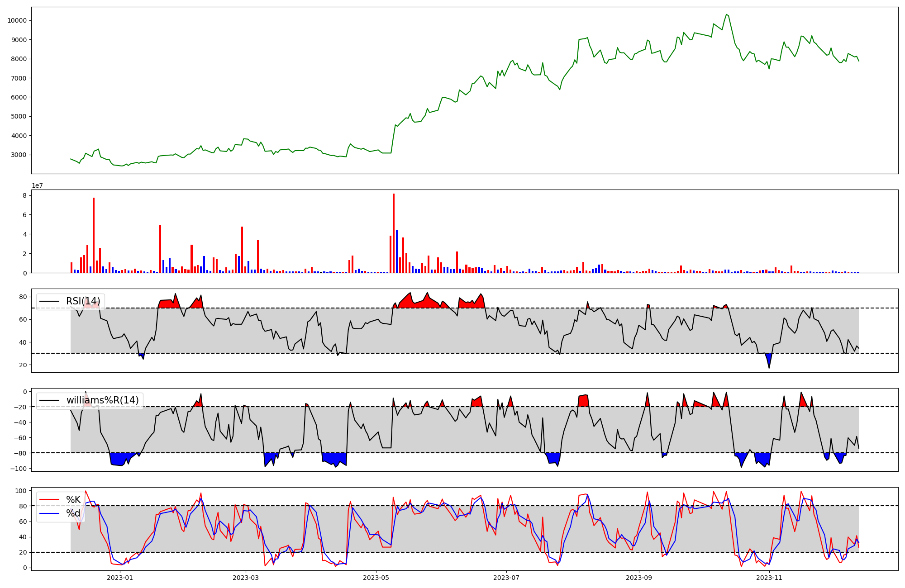Viewport: 905px width, 588px height.
Task: Click the %d legend entry
Action: [x=73, y=513]
